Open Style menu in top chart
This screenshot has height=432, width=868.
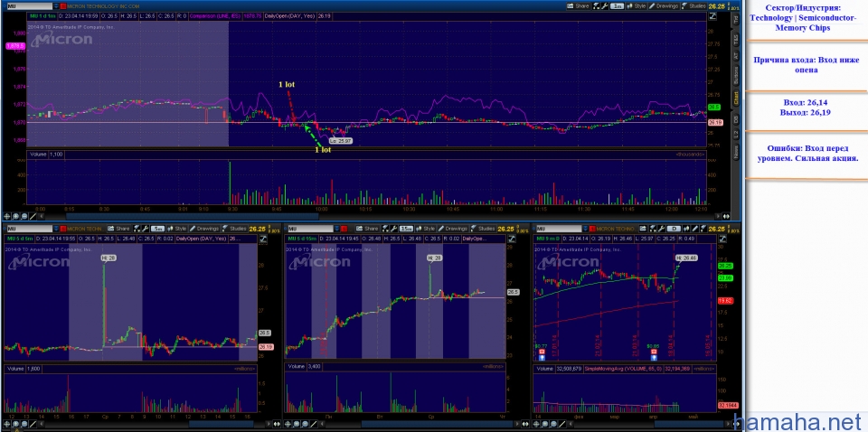point(637,5)
